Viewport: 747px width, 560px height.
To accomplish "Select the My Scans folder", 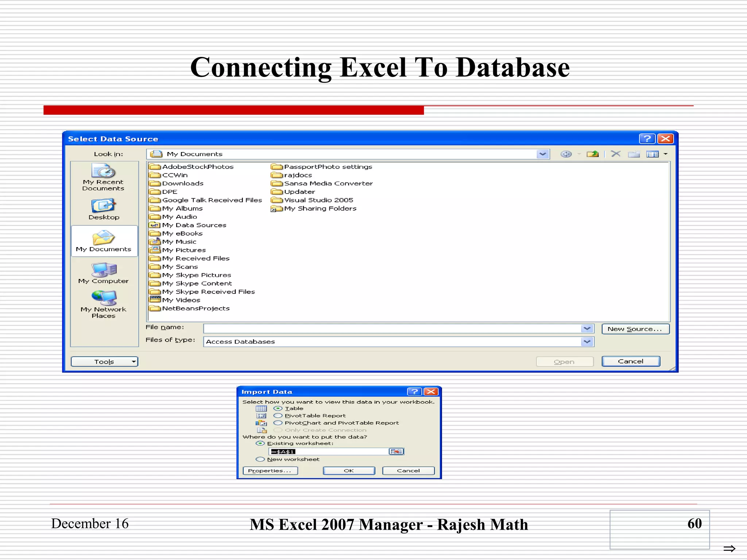I will click(x=174, y=267).
